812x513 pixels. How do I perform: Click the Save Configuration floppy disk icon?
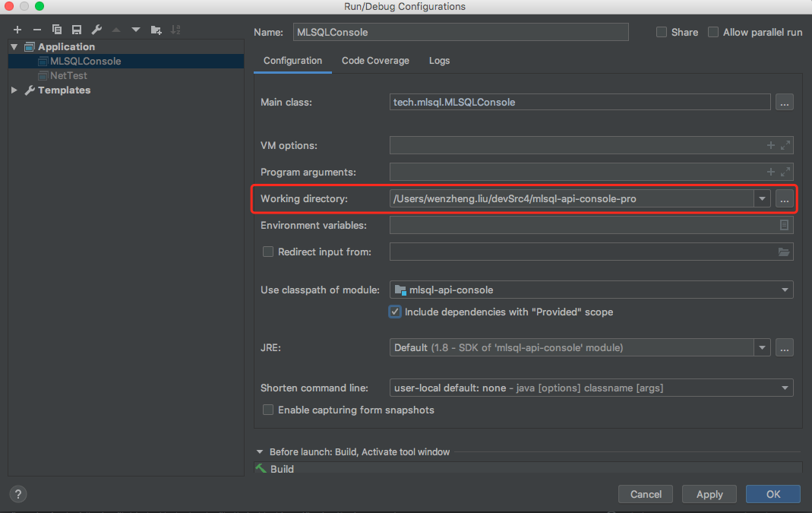click(x=77, y=30)
